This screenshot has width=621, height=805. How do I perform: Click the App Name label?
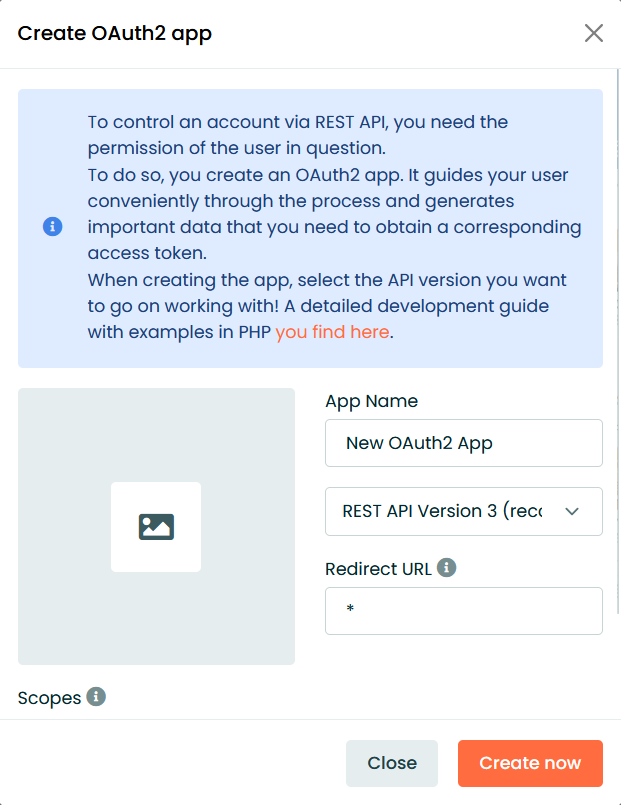point(372,401)
